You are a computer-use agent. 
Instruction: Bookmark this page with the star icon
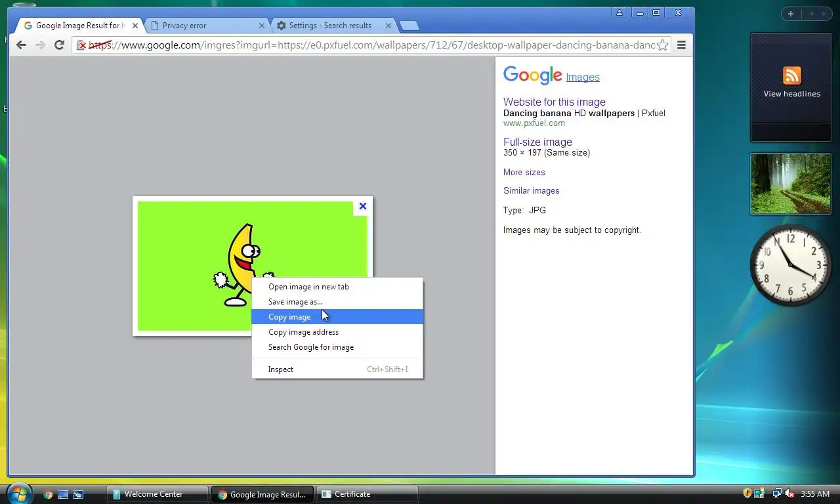pyautogui.click(x=663, y=45)
